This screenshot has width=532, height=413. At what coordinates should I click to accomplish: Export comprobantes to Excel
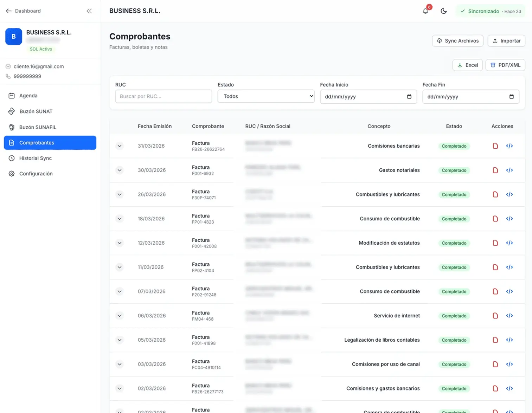(467, 65)
